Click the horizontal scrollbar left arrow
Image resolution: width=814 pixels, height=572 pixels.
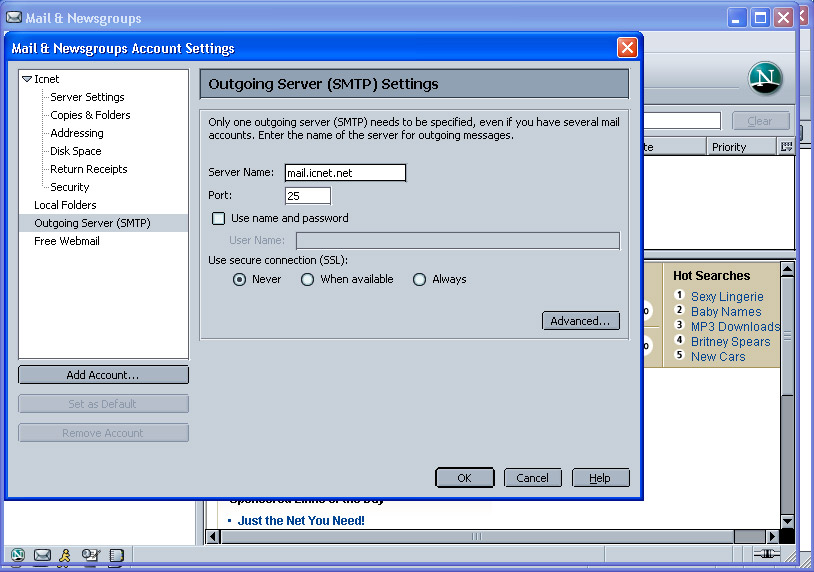click(213, 536)
